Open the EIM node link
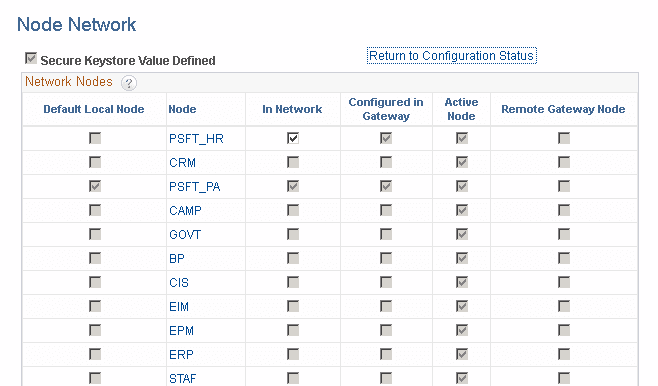Viewport: 658px width, 386px height. tap(179, 307)
